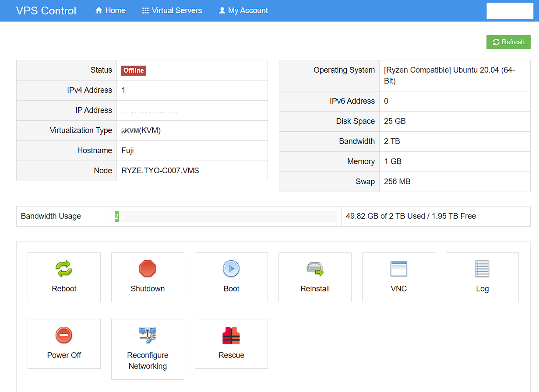Click the Rescue life vest icon
Screen dimensions: 539x392
[231, 336]
